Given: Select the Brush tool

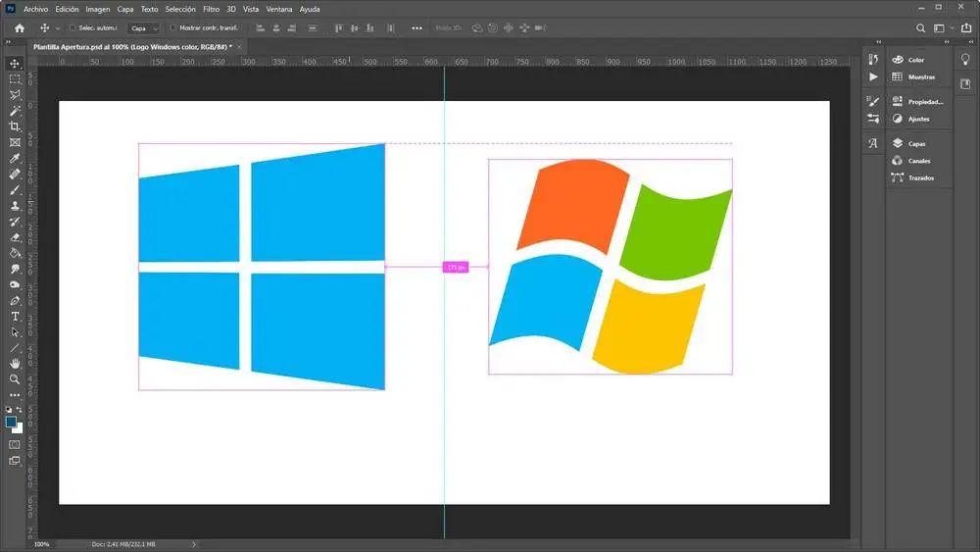Looking at the screenshot, I should click(x=15, y=190).
